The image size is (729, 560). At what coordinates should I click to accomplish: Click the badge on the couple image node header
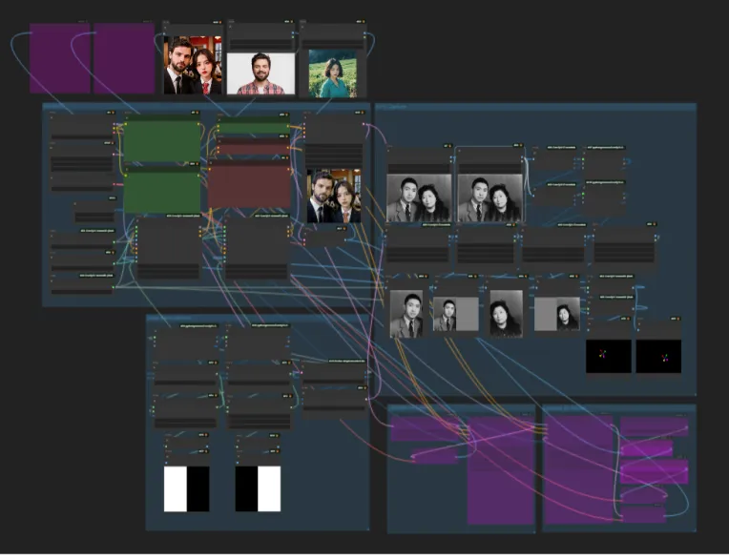coord(217,22)
